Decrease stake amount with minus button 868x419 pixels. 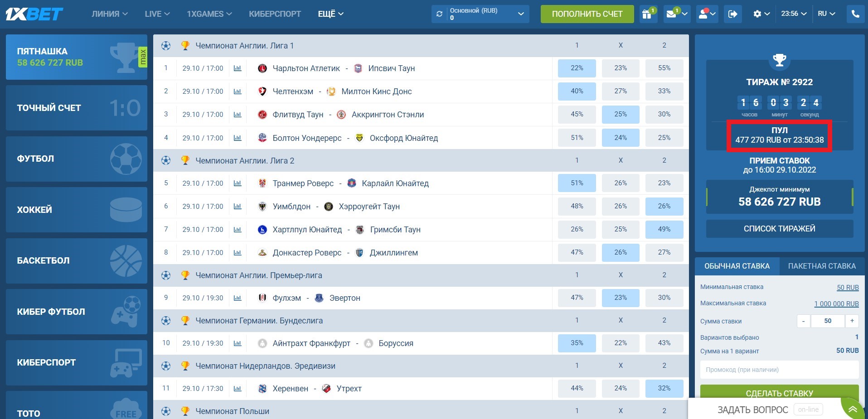coord(804,321)
